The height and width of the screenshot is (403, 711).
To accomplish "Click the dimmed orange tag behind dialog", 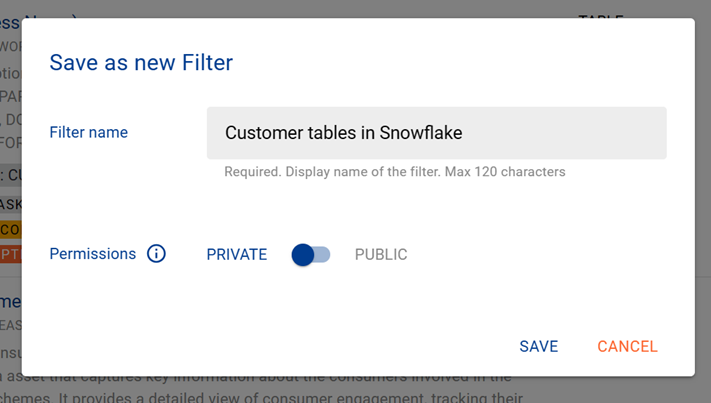I will (x=10, y=230).
